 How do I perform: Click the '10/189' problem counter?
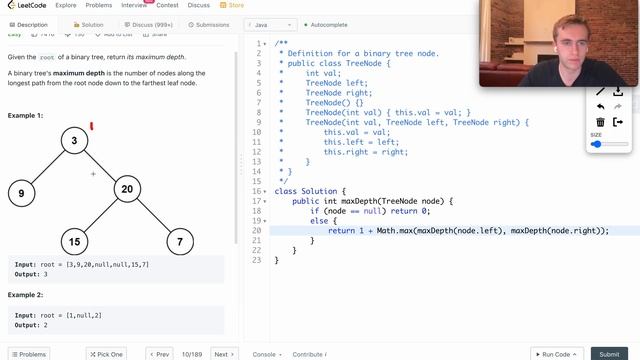(x=192, y=354)
